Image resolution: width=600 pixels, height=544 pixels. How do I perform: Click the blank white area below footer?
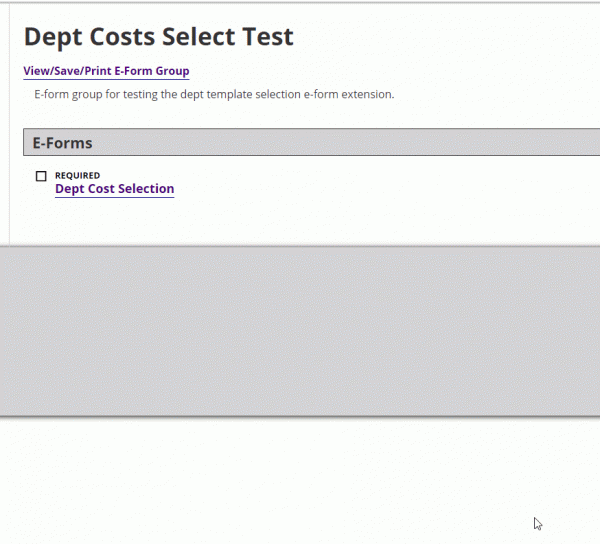tap(300, 480)
